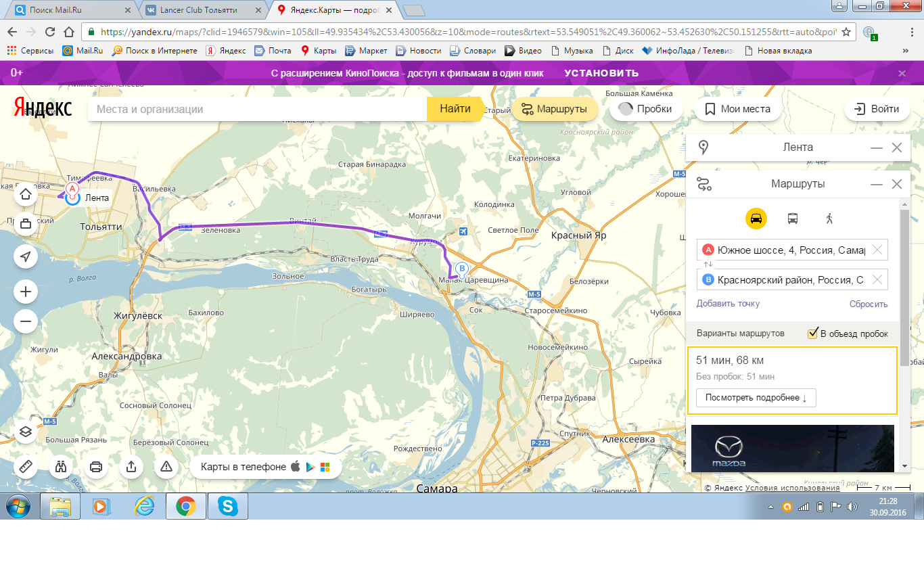Click the Work briefcase shortcut icon
Viewport: 924px width, 571px height.
point(26,224)
